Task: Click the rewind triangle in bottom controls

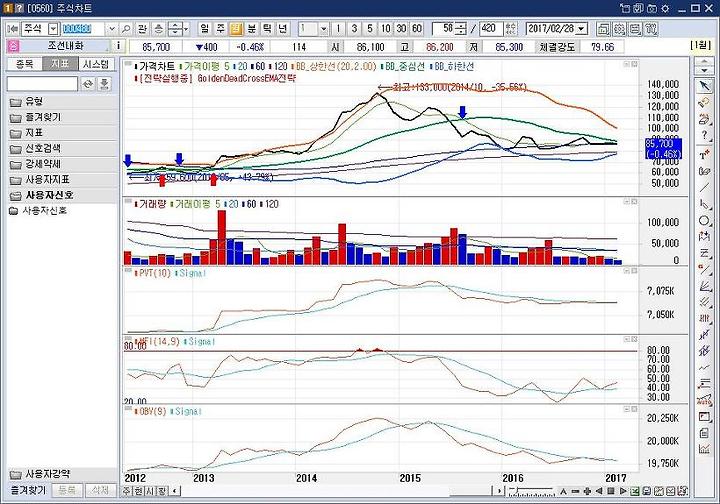Action: (x=599, y=491)
